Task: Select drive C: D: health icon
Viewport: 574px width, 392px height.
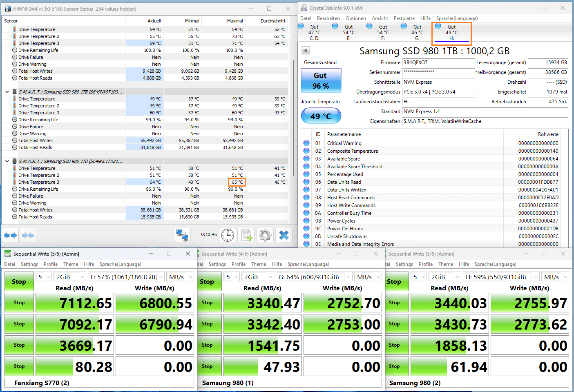Action: click(x=301, y=26)
